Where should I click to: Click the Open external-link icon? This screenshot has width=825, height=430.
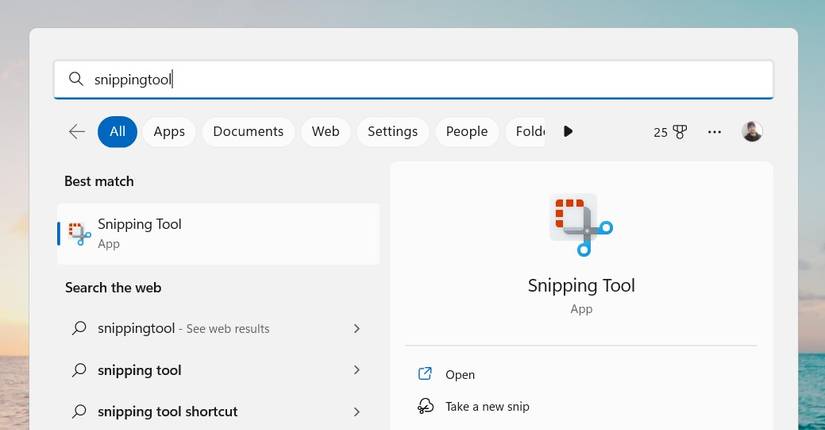tap(425, 374)
